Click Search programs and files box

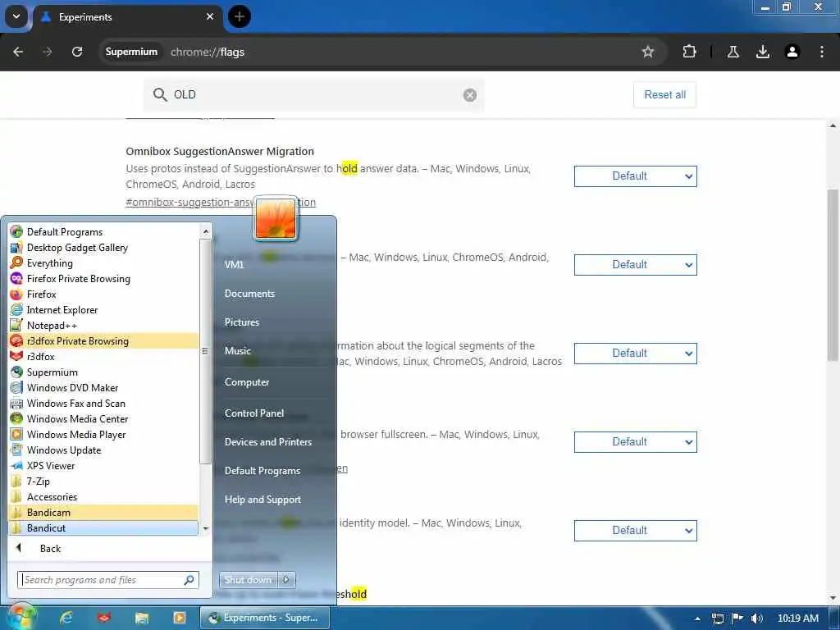coord(108,580)
